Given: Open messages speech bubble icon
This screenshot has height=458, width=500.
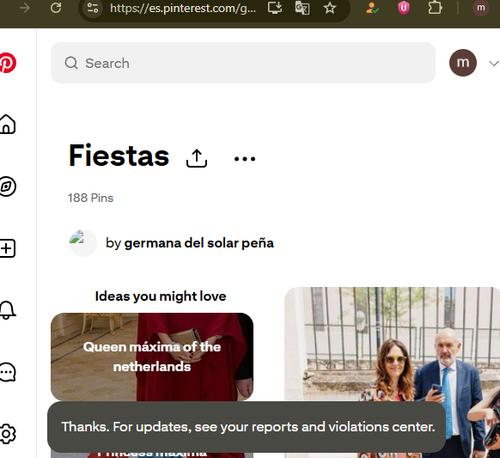Looking at the screenshot, I should [7, 372].
